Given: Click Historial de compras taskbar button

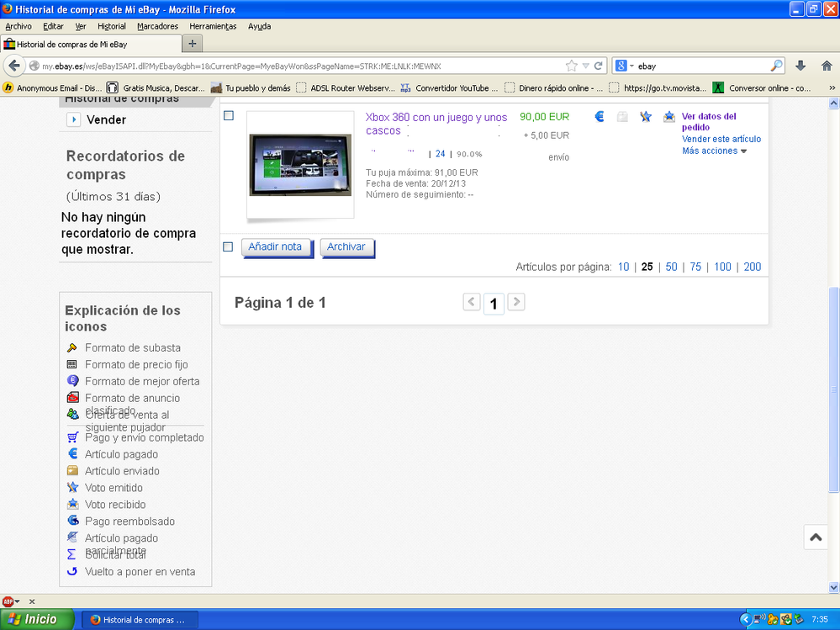Looking at the screenshot, I should tap(140, 620).
